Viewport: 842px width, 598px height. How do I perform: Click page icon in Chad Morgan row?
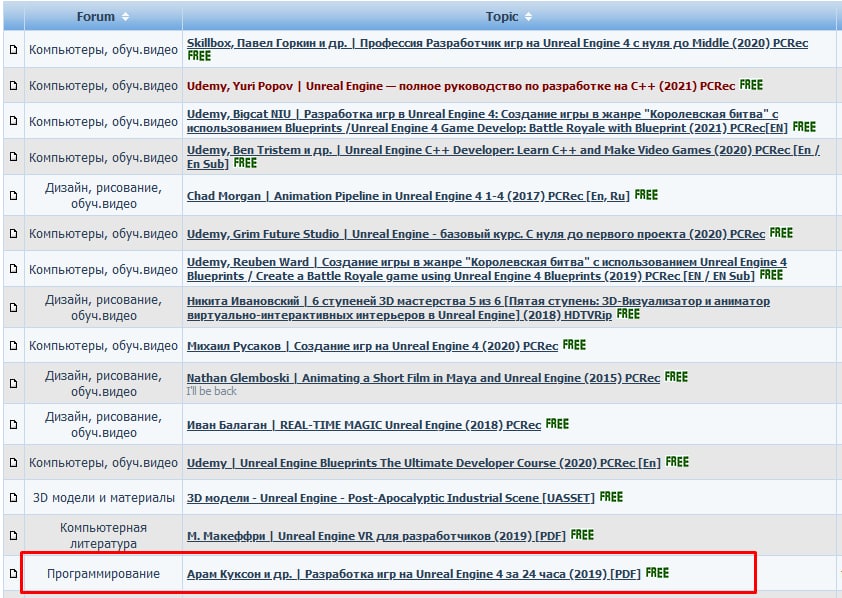14,195
